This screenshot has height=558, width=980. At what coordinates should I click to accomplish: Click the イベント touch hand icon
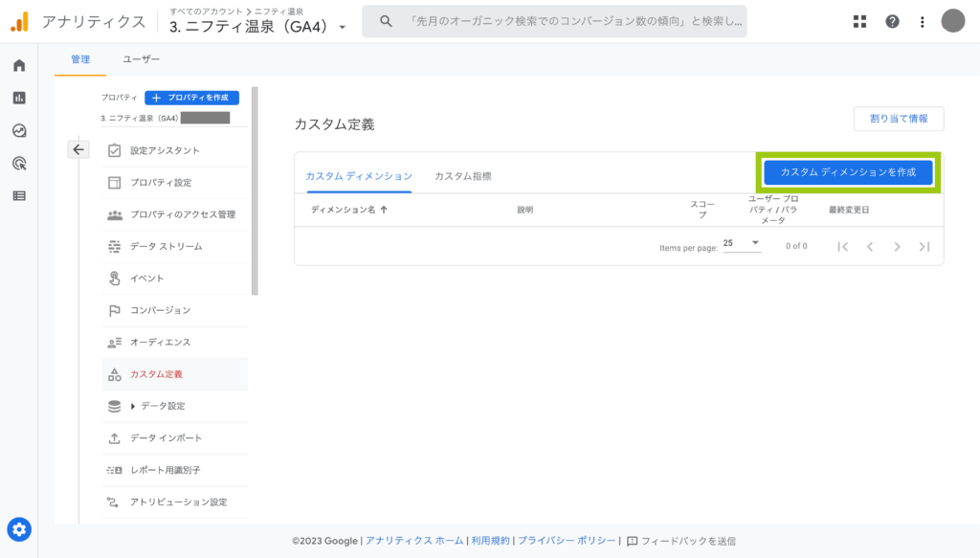pyautogui.click(x=115, y=279)
